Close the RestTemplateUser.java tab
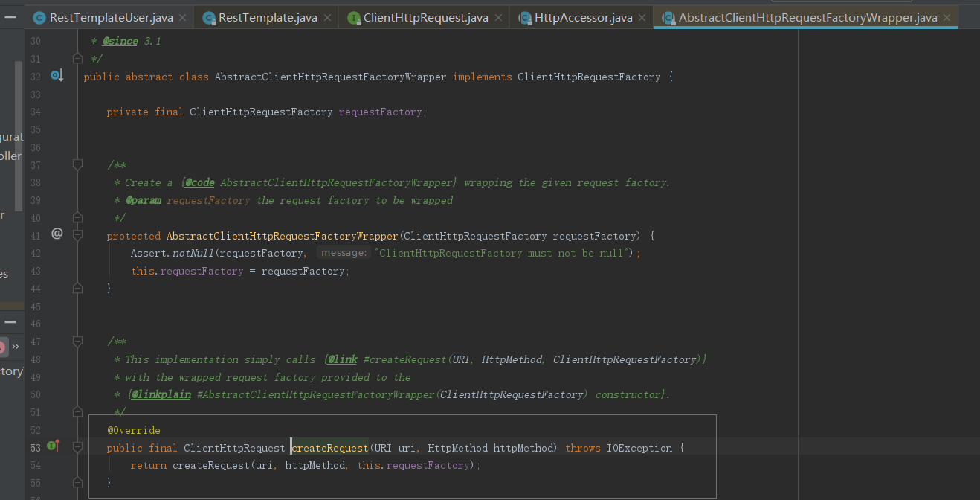This screenshot has width=980, height=500. (x=183, y=18)
